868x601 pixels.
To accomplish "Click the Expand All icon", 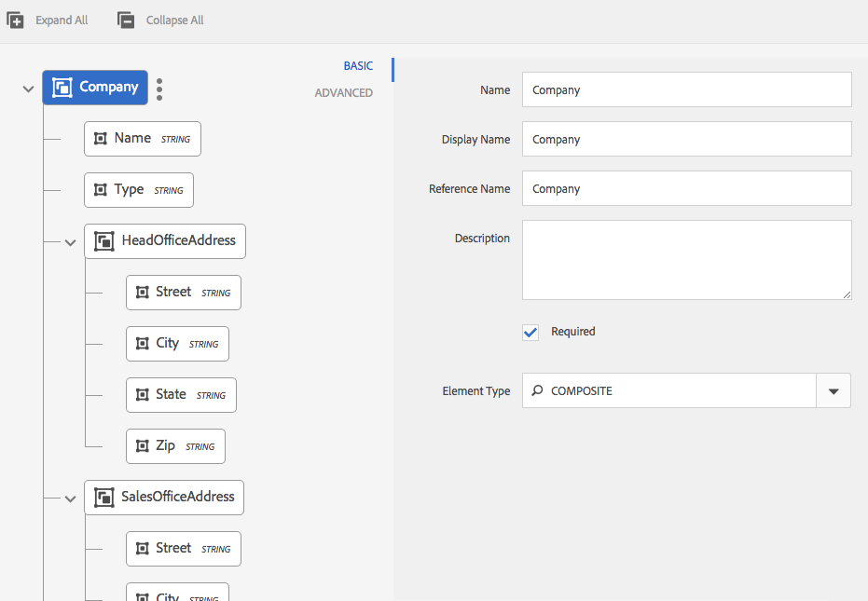I will (x=16, y=20).
